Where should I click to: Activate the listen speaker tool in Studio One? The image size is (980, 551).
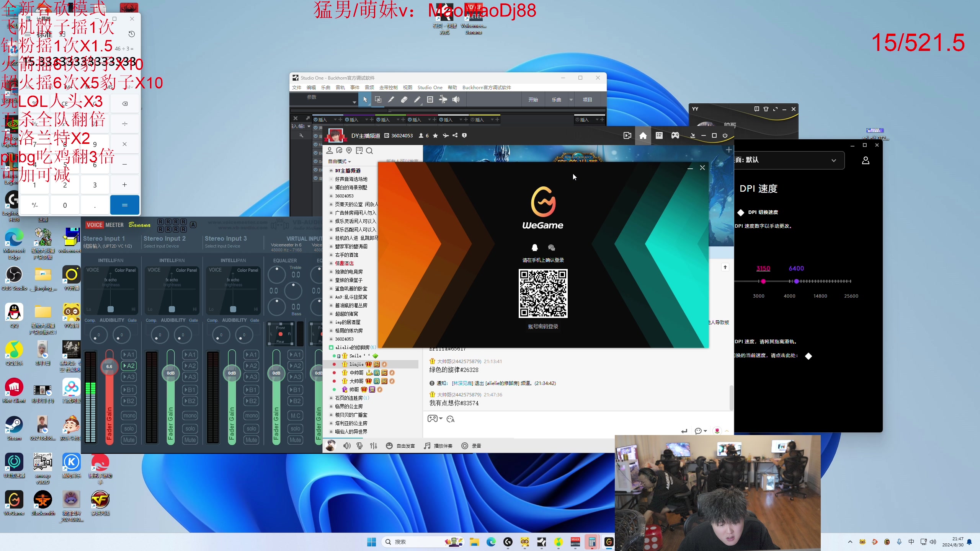coord(456,99)
